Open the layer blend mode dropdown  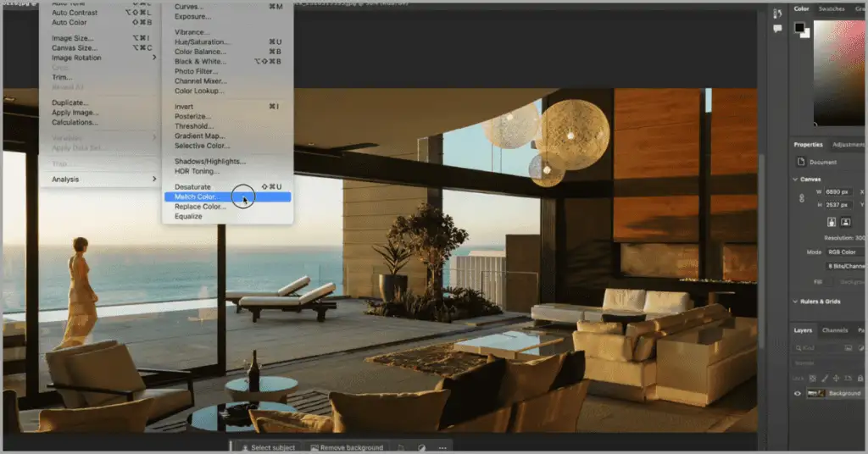pos(829,363)
